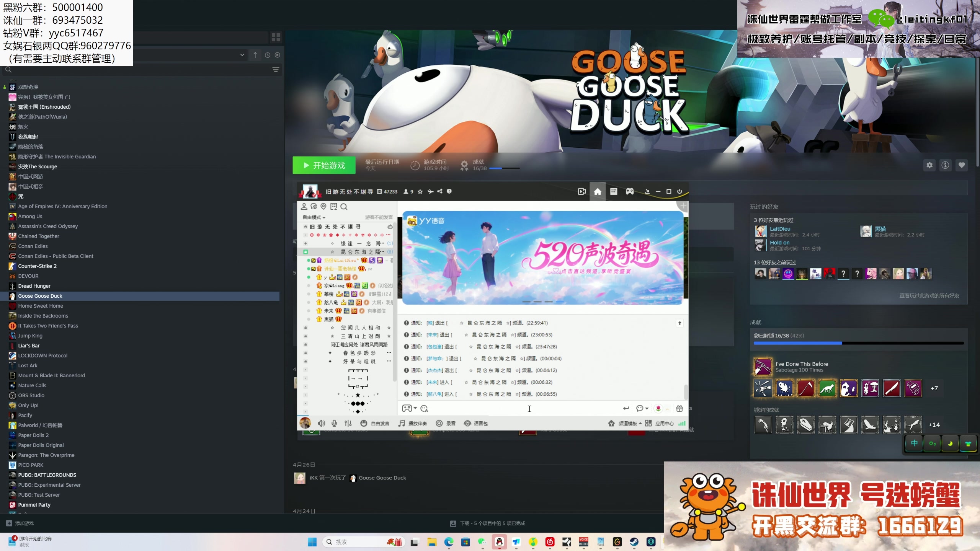Viewport: 980px width, 551px height.
Task: Favorite the YY channel with star icon
Action: (x=420, y=191)
